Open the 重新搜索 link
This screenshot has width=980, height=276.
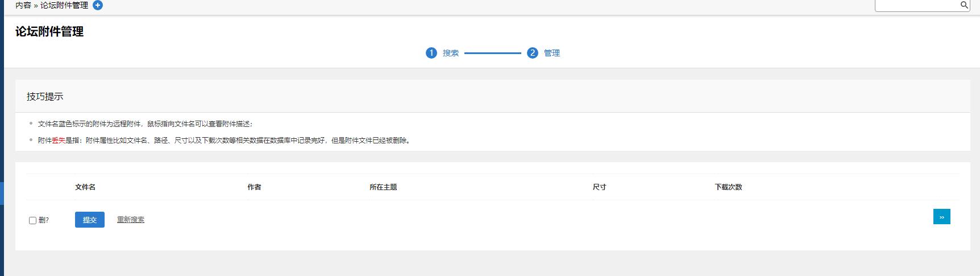click(130, 220)
